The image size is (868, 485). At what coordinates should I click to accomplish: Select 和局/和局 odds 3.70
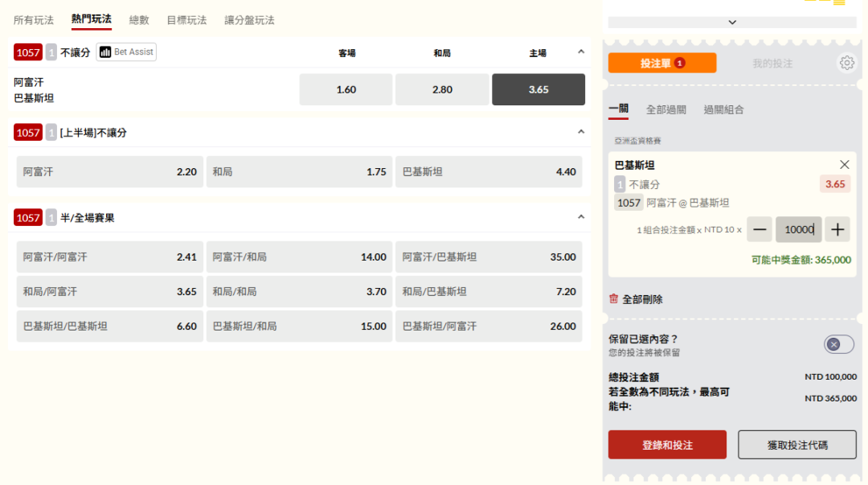coord(299,292)
